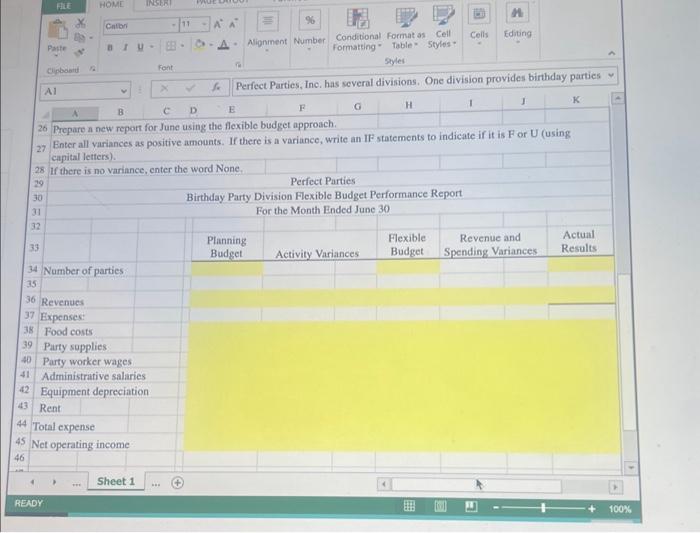Open the font size 11 dropdown
This screenshot has height=533, width=700.
tap(204, 24)
